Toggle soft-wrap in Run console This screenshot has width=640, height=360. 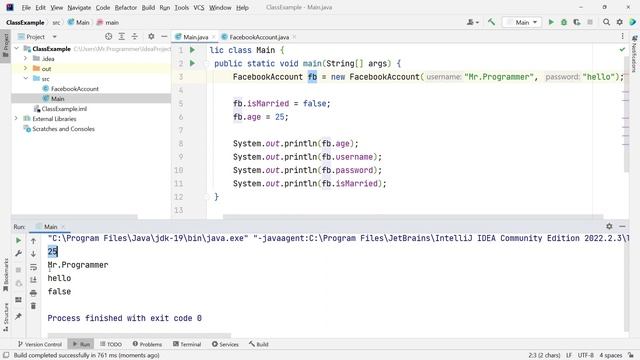(x=33, y=267)
